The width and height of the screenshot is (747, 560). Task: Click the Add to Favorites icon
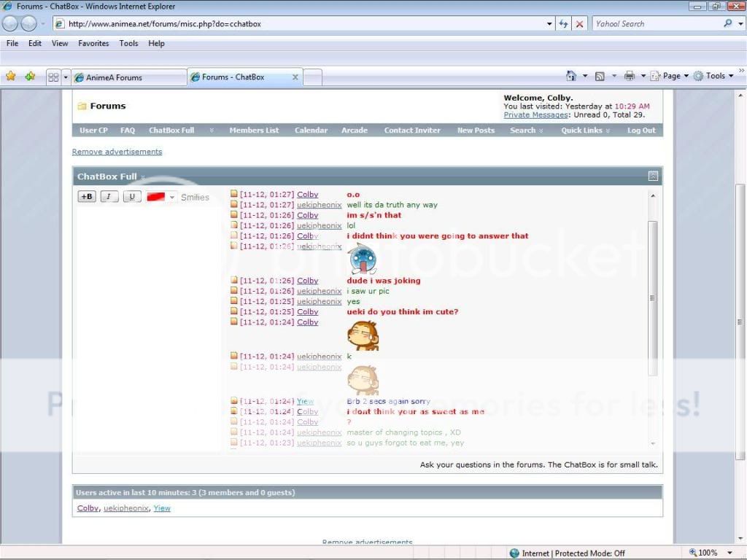click(x=30, y=76)
